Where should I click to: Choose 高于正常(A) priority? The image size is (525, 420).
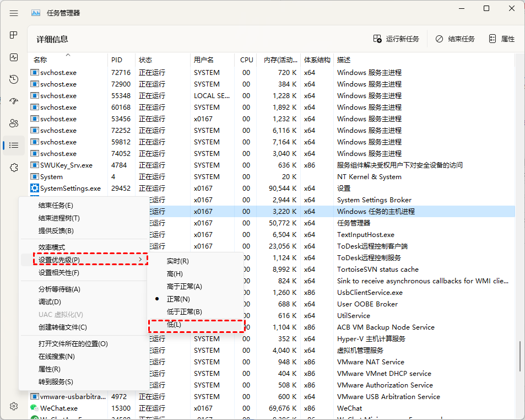184,287
